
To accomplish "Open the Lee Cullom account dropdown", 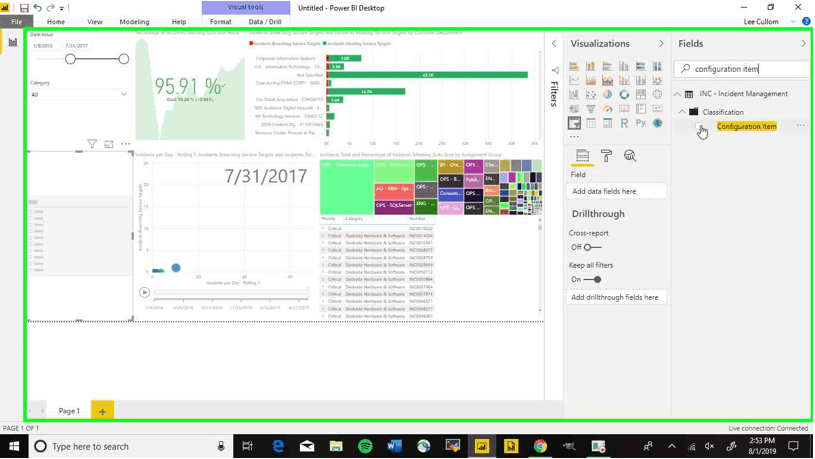I will [793, 22].
